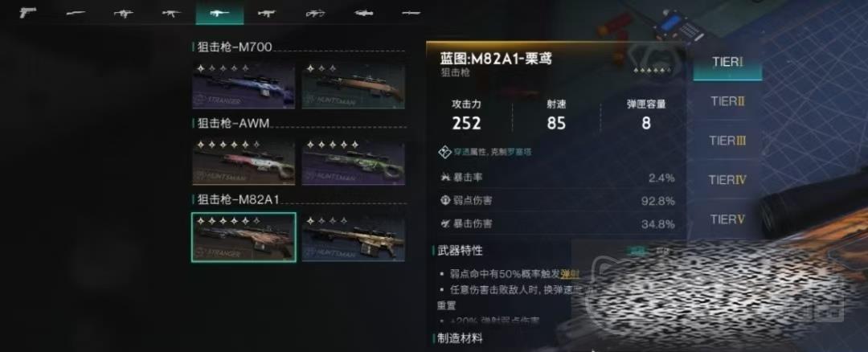Select the brown M700 Huntsman blueprint
This screenshot has height=352, width=868.
(x=353, y=86)
